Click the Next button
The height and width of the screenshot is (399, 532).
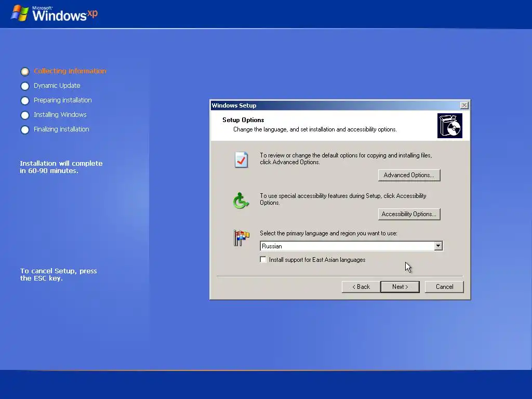[x=400, y=287]
